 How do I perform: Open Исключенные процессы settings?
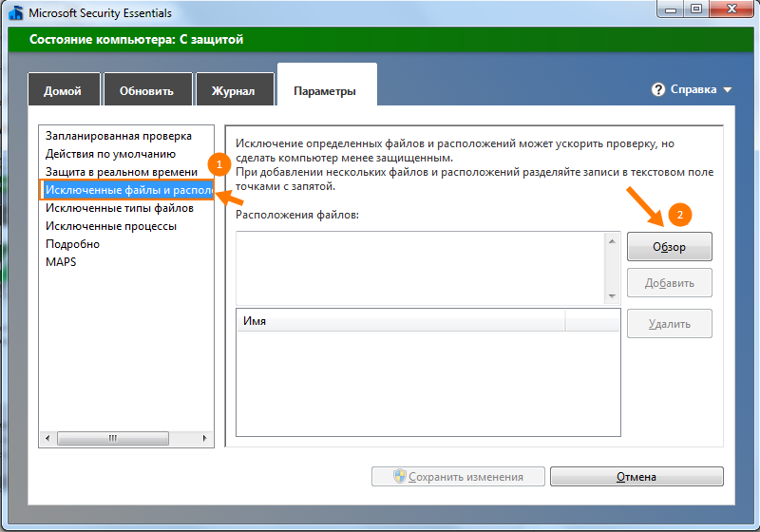(x=111, y=226)
